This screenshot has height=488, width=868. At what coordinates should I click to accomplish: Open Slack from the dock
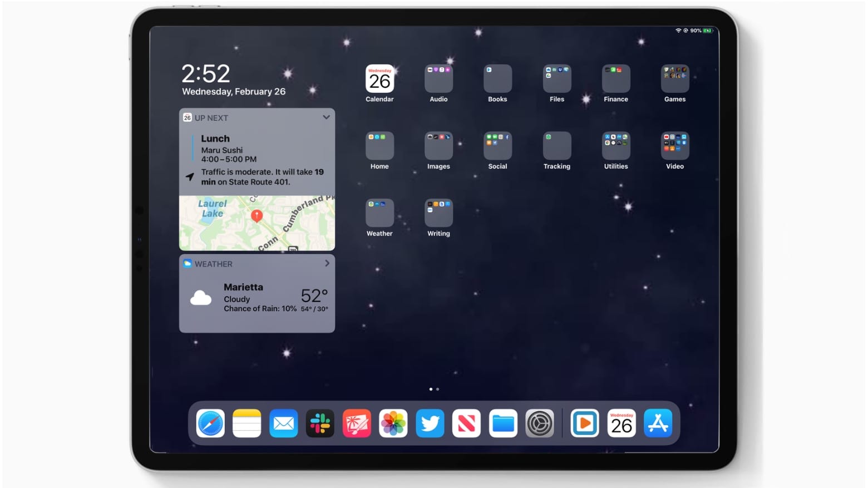tap(320, 423)
